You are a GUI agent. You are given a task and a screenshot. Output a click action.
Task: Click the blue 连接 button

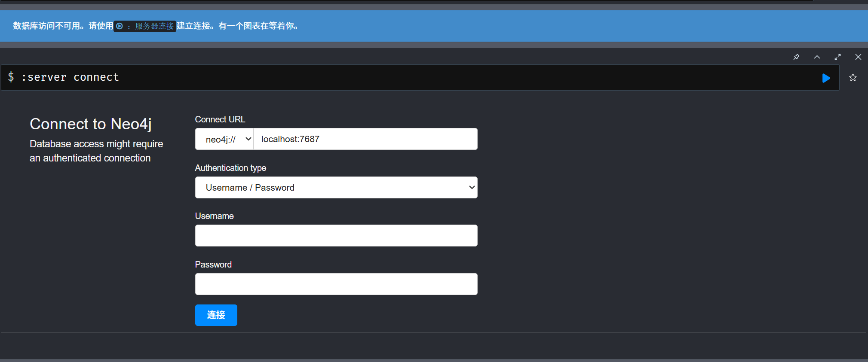[x=216, y=315]
